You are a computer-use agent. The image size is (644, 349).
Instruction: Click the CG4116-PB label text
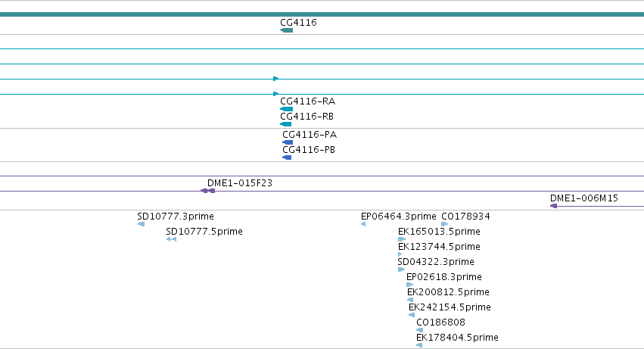[309, 150]
